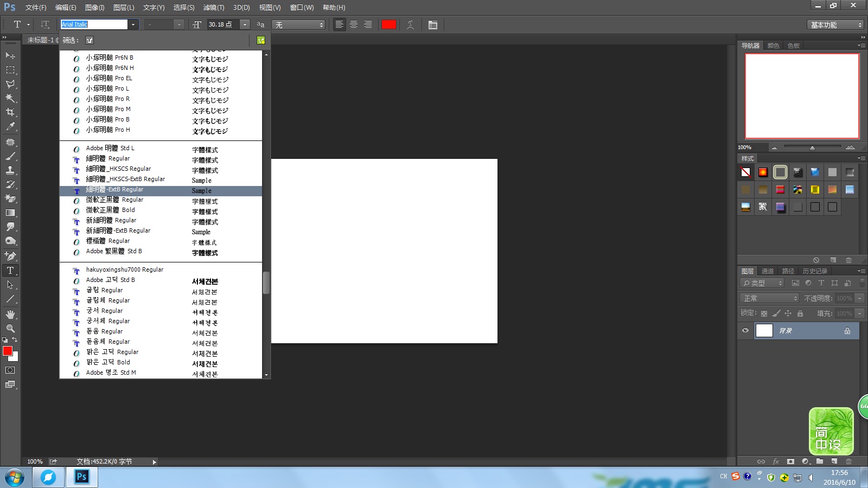Select the Zoom tool
The image size is (868, 488).
coord(10,329)
